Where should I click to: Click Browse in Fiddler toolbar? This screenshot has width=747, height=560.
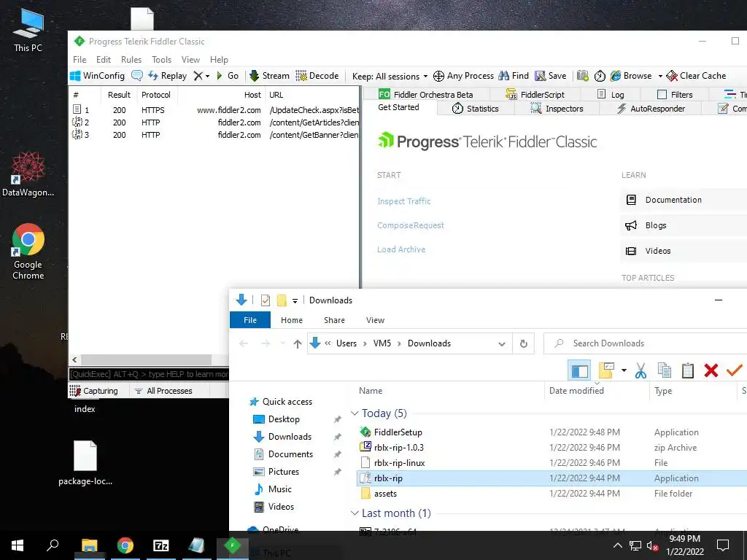pyautogui.click(x=631, y=76)
